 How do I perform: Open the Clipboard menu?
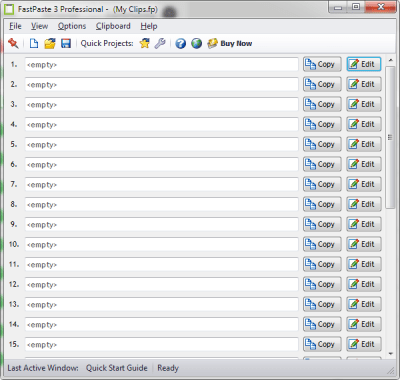pos(113,26)
